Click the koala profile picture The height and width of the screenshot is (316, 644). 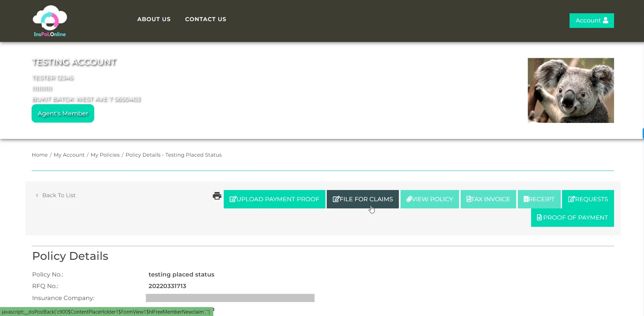pos(571,90)
